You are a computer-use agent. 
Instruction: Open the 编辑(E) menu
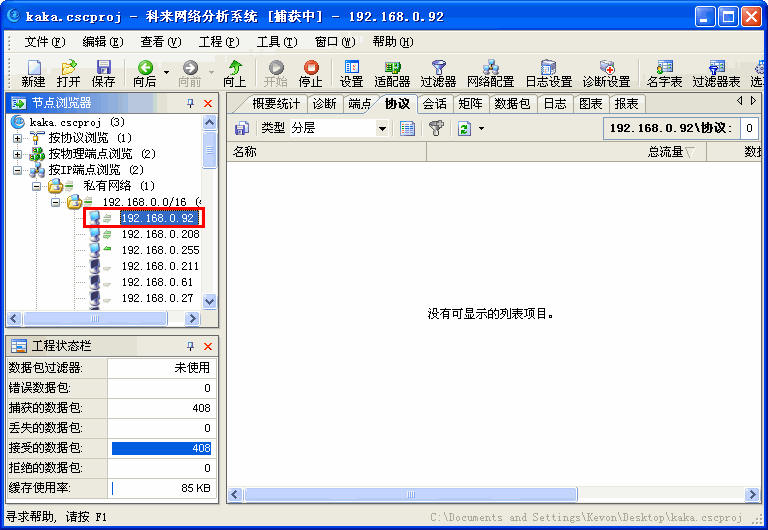[x=103, y=42]
